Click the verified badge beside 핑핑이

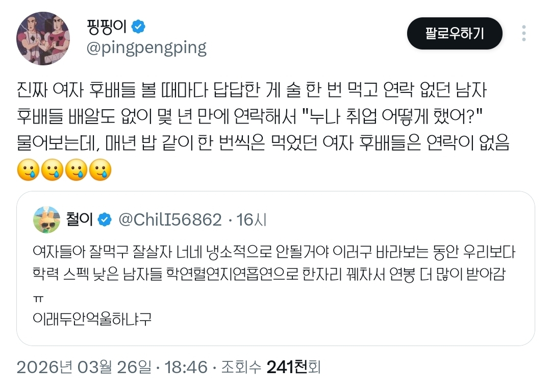click(138, 27)
